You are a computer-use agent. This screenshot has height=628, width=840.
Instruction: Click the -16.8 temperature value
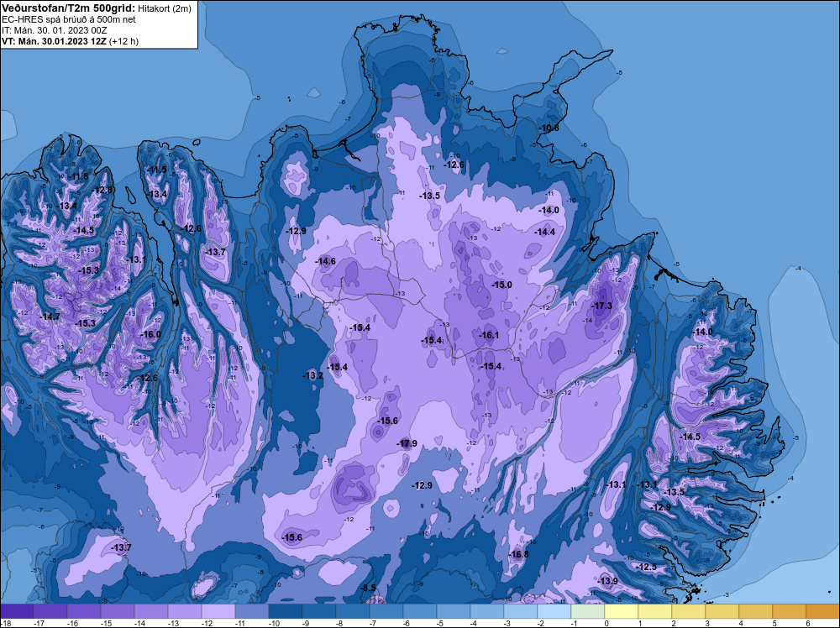coord(518,554)
